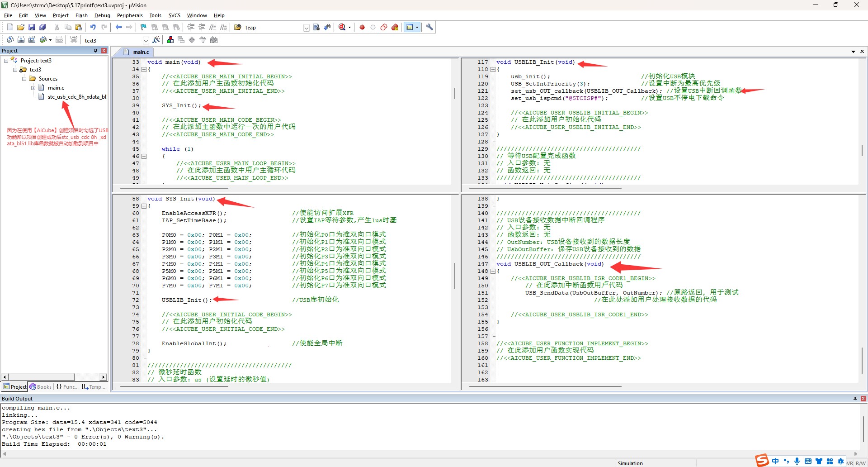Open the window layout dropdown arrow

pos(417,28)
